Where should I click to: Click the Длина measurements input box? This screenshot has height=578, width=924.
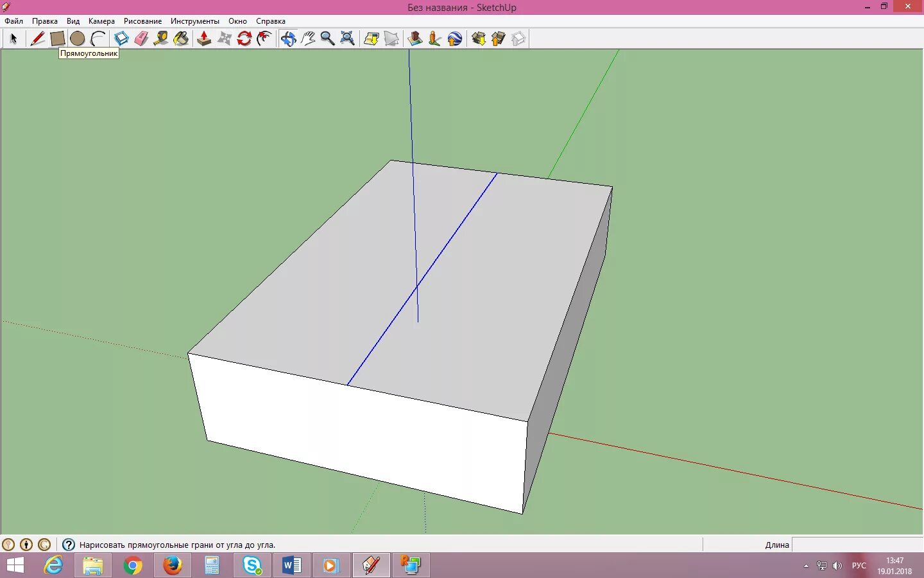pos(857,545)
